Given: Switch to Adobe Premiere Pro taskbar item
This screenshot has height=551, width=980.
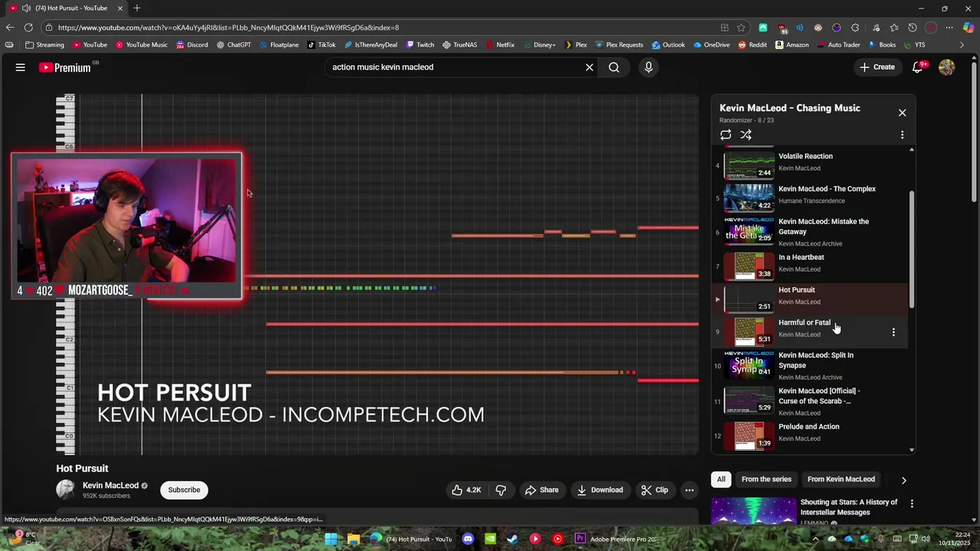Looking at the screenshot, I should [x=616, y=539].
